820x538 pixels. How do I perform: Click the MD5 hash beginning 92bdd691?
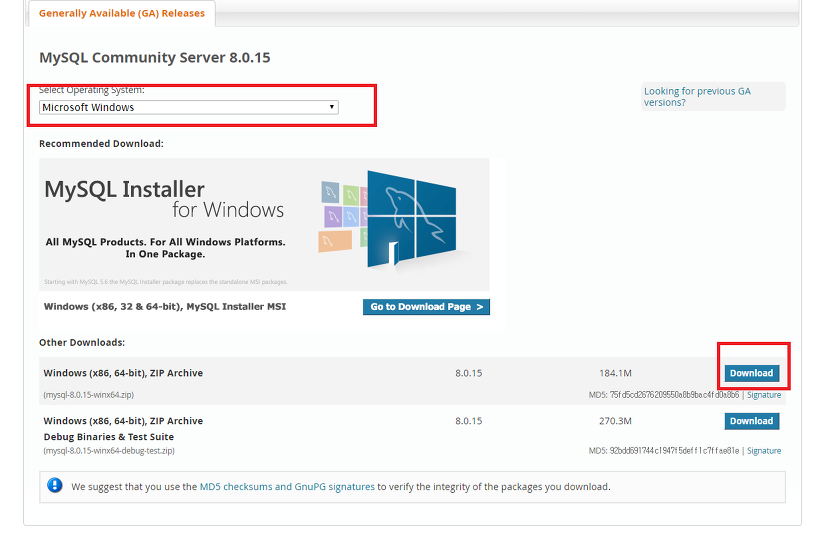(x=674, y=451)
